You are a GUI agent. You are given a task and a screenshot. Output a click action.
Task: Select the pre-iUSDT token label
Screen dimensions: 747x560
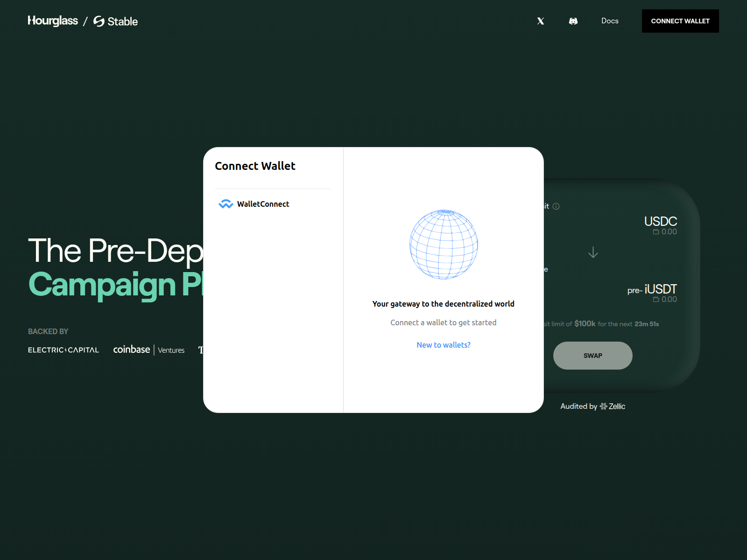[652, 289]
